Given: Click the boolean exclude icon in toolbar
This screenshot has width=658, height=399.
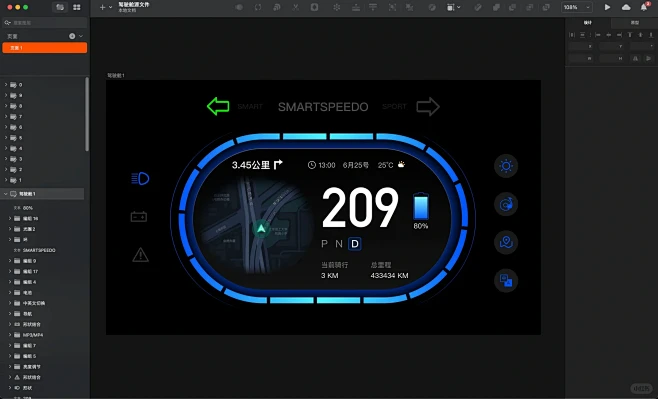Looking at the screenshot, I should (546, 7).
